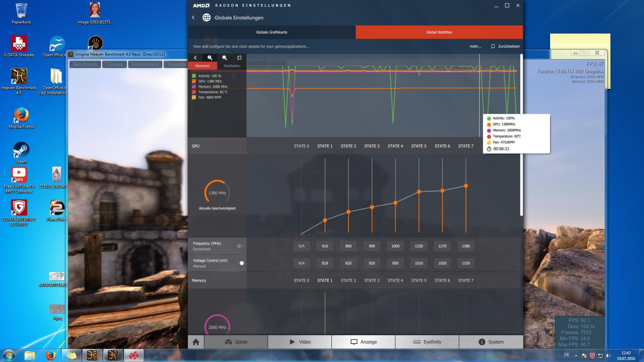The image size is (644, 362).
Task: Open Environment menu in Heaven window
Action: 145,64
